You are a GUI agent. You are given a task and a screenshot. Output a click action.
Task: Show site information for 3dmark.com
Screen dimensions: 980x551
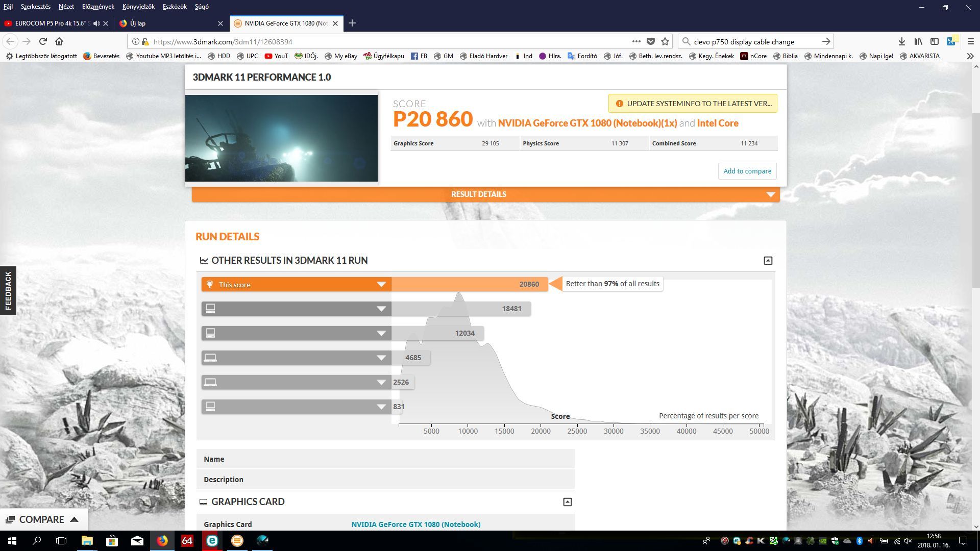coord(135,42)
